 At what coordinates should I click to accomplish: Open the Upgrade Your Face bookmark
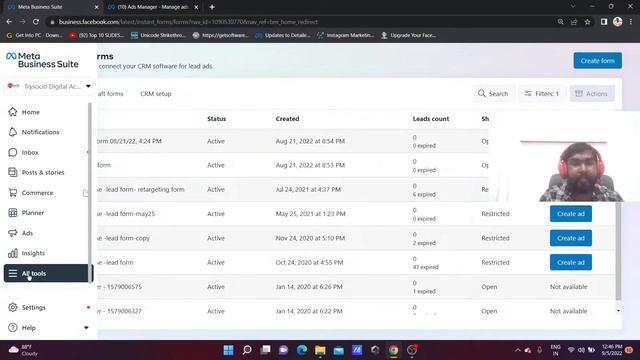409,35
